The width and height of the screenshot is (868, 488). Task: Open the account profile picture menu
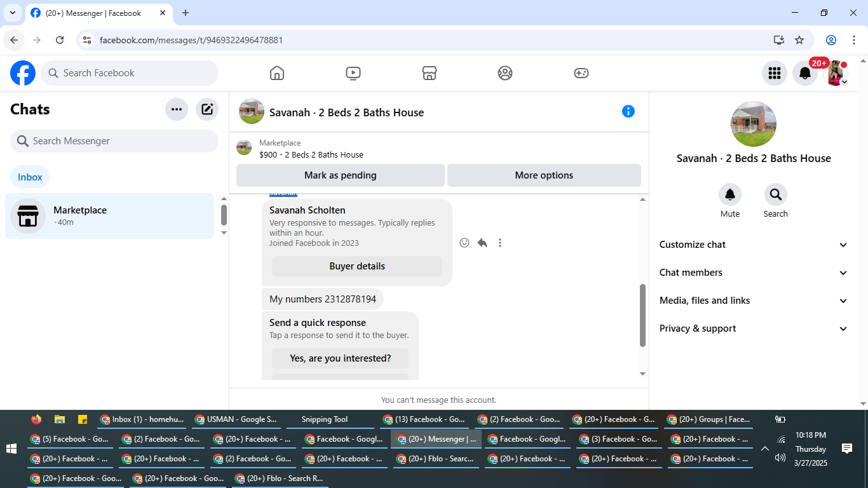tap(836, 73)
